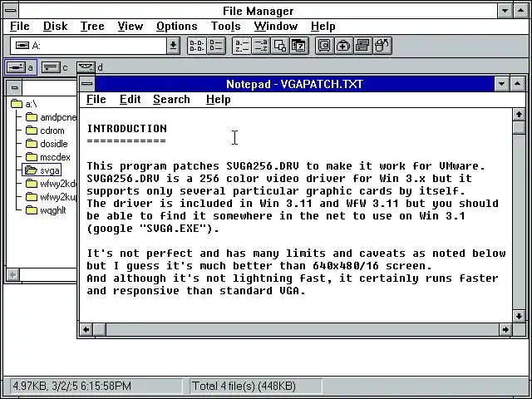Screen dimensions: 532x399
Task: Maximize the Notepad window
Action: (517, 84)
